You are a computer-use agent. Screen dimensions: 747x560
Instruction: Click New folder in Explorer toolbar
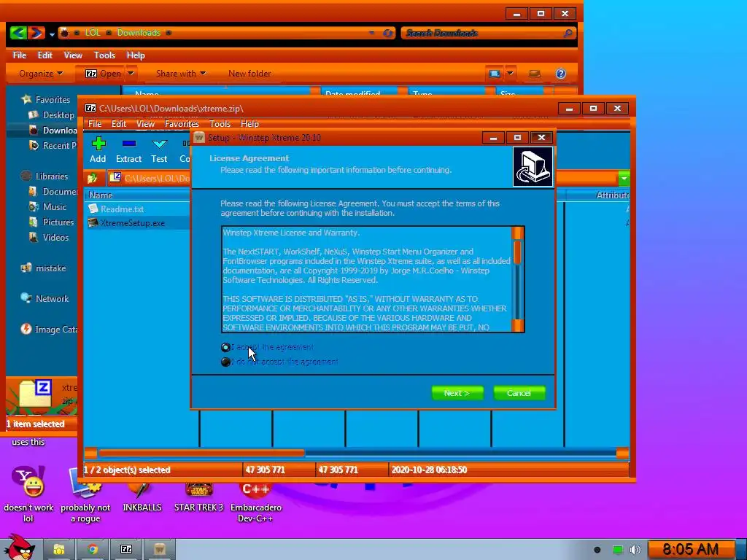(x=249, y=74)
